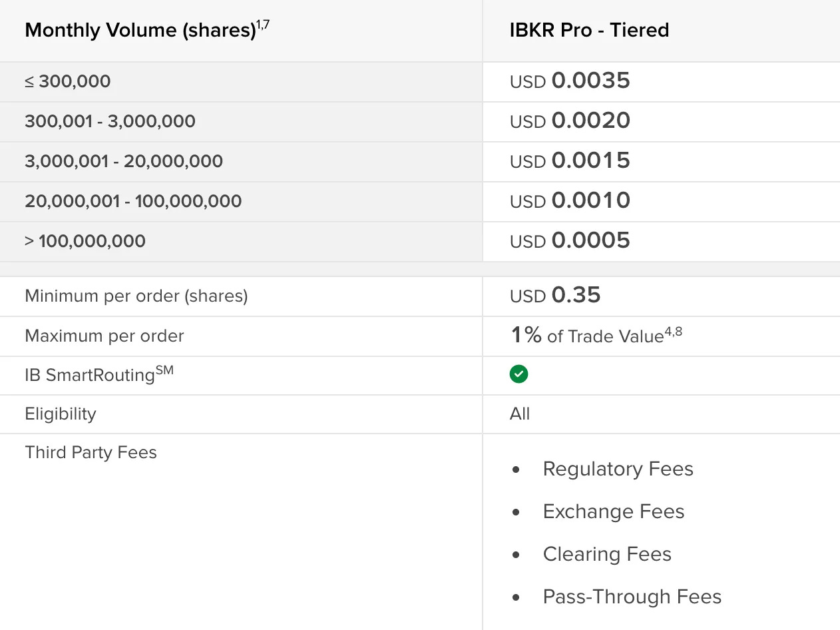Select the USD 0.0010 price
840x630 pixels.
(570, 201)
